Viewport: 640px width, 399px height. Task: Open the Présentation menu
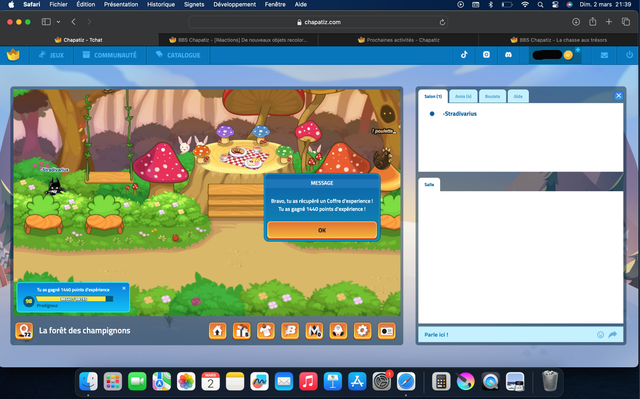(121, 4)
